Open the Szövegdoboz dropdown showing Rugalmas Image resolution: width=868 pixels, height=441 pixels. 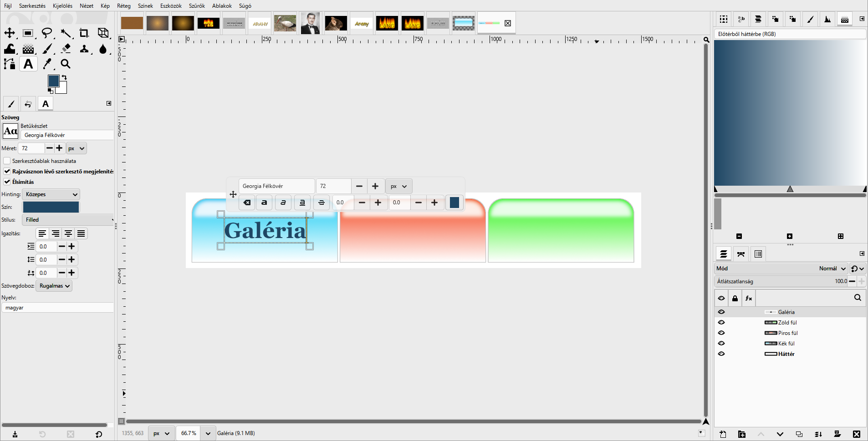[x=54, y=286]
